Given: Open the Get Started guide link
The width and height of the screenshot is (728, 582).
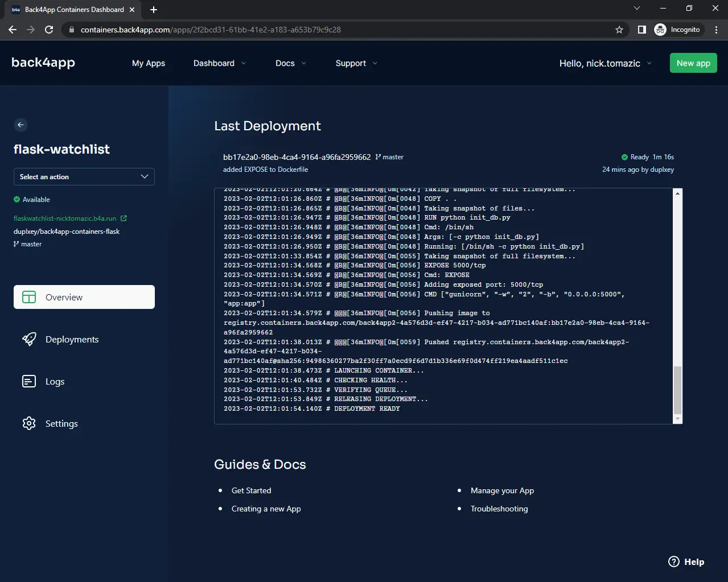Looking at the screenshot, I should [251, 490].
